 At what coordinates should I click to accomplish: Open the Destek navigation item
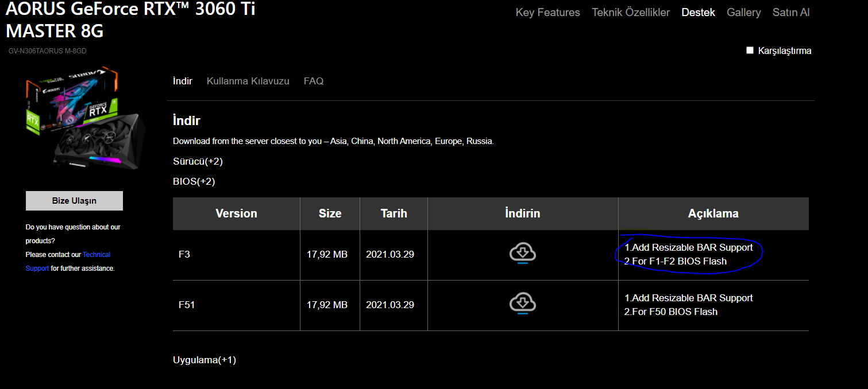tap(698, 12)
